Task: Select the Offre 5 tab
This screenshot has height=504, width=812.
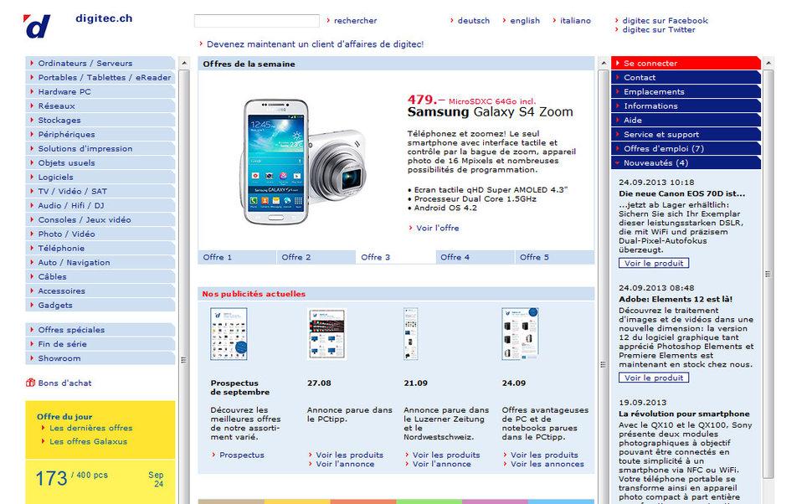Action: coord(555,257)
